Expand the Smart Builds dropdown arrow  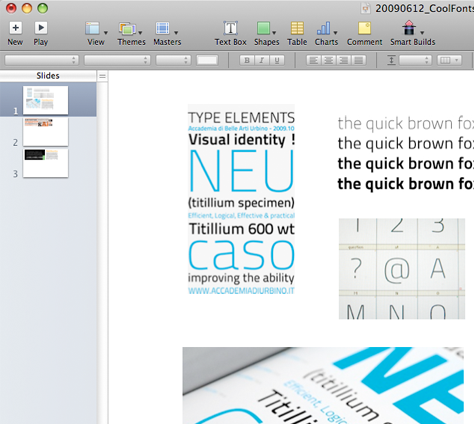(422, 33)
